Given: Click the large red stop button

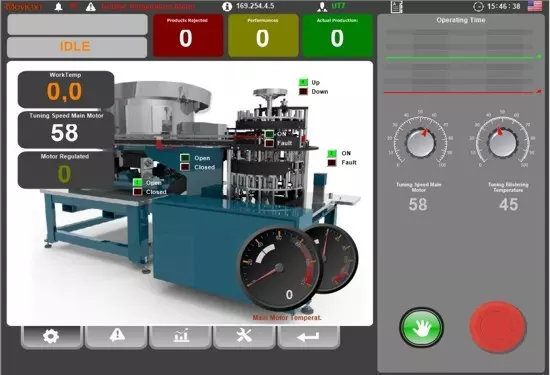Looking at the screenshot, I should 497,327.
